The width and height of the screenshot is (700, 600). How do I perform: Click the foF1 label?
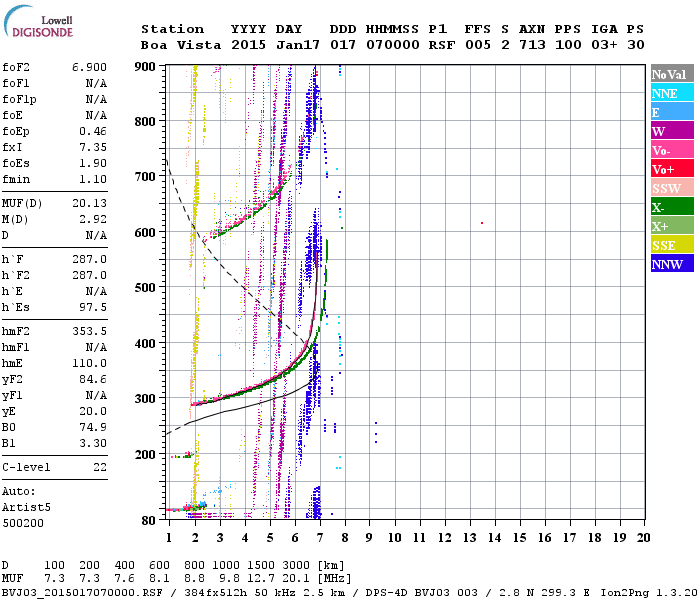[16, 83]
